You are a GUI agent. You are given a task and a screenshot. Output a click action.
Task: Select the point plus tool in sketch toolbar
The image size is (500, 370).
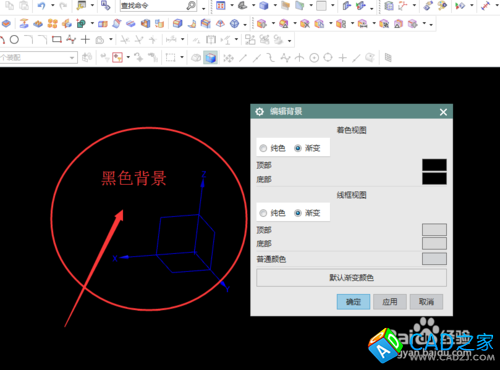point(86,40)
